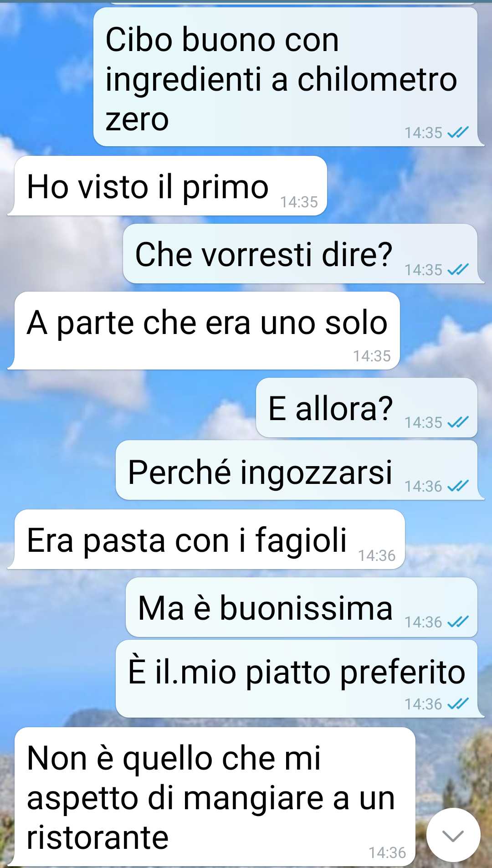Viewport: 492px width, 868px height.
Task: Tap the scroll-to-bottom chevron button
Action: click(453, 835)
